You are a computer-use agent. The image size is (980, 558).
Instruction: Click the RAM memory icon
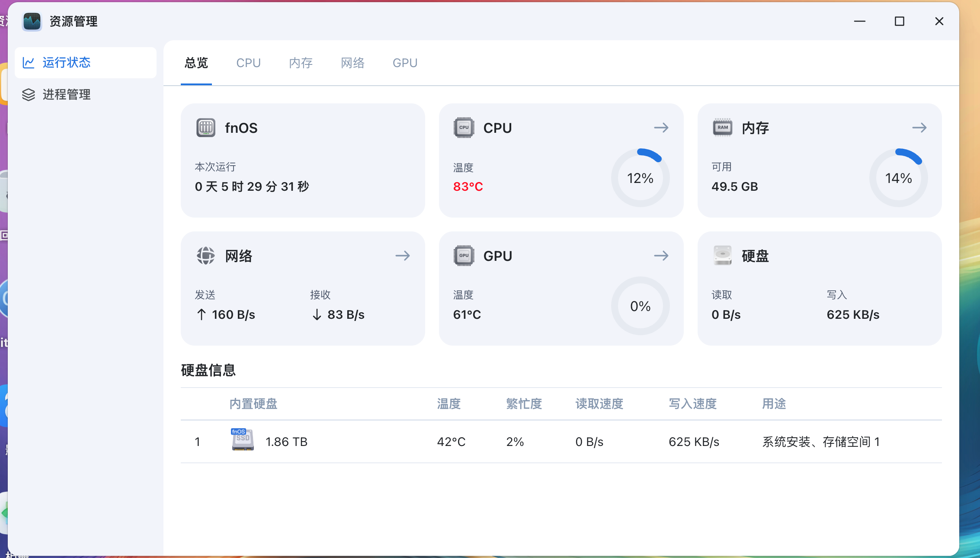(x=722, y=128)
